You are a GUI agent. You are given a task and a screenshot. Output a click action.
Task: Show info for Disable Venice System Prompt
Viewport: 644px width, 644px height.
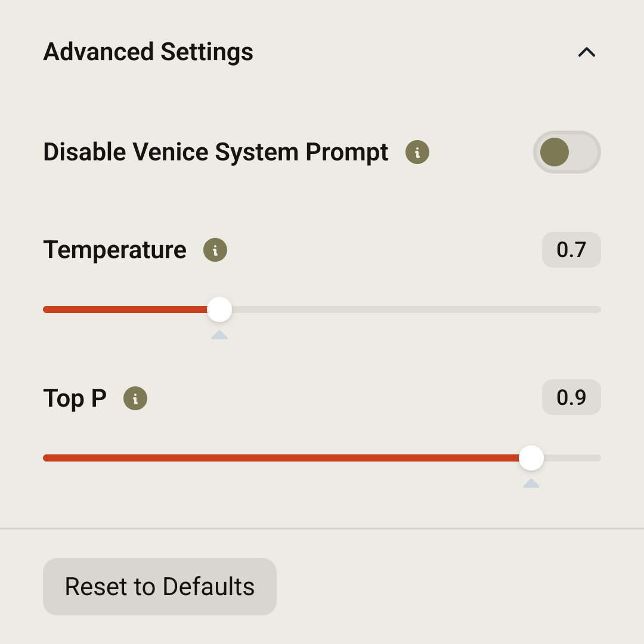click(417, 152)
